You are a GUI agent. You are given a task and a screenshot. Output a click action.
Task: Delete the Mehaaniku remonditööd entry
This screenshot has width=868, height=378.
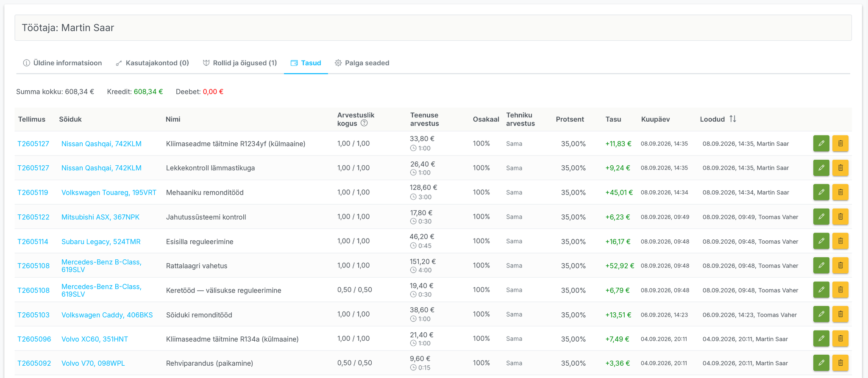[840, 192]
